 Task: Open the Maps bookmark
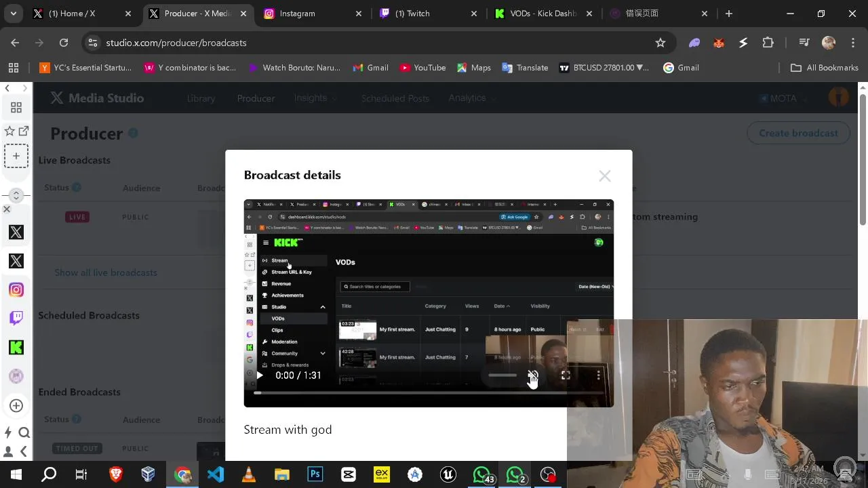click(473, 68)
